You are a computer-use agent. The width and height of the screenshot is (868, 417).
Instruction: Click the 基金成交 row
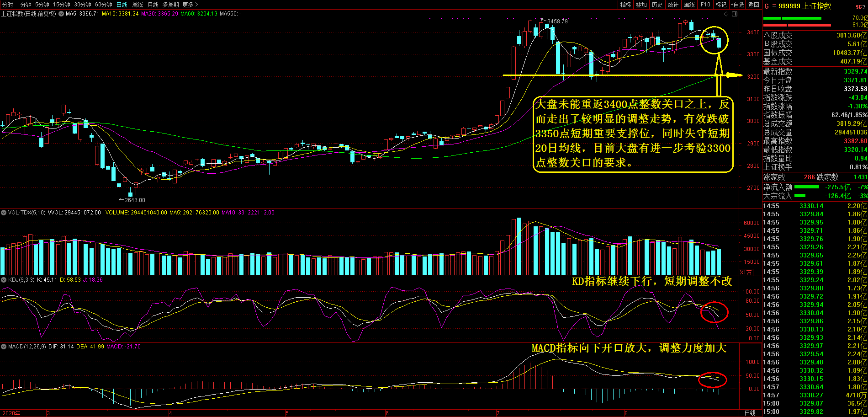click(x=815, y=61)
